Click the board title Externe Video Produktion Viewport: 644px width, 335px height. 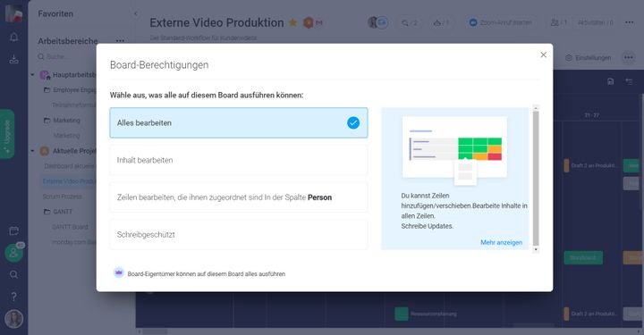[216, 22]
